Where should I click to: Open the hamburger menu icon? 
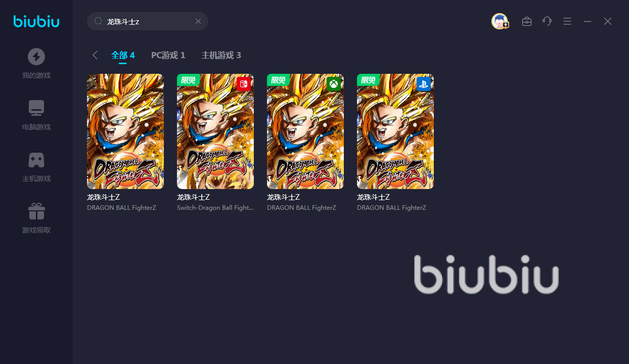coord(567,21)
